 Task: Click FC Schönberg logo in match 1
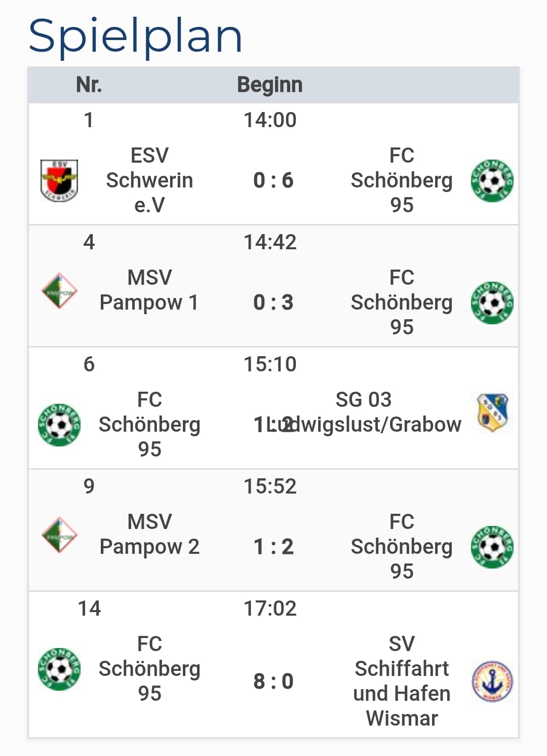(x=492, y=180)
